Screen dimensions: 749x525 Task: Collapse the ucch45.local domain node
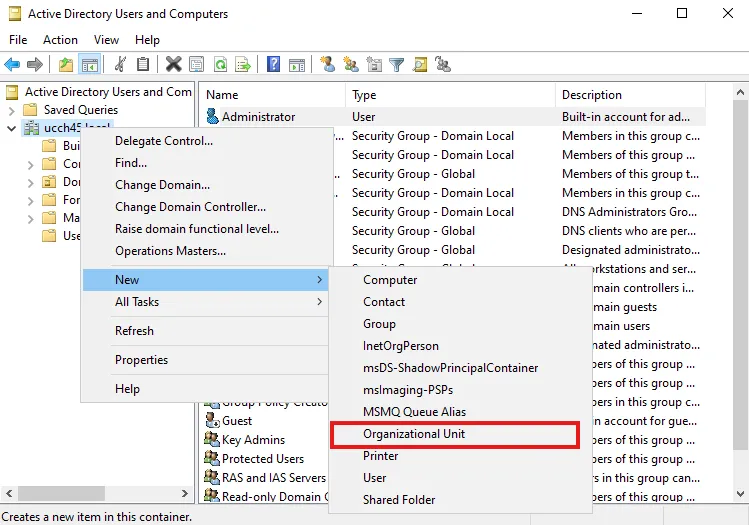click(12, 128)
